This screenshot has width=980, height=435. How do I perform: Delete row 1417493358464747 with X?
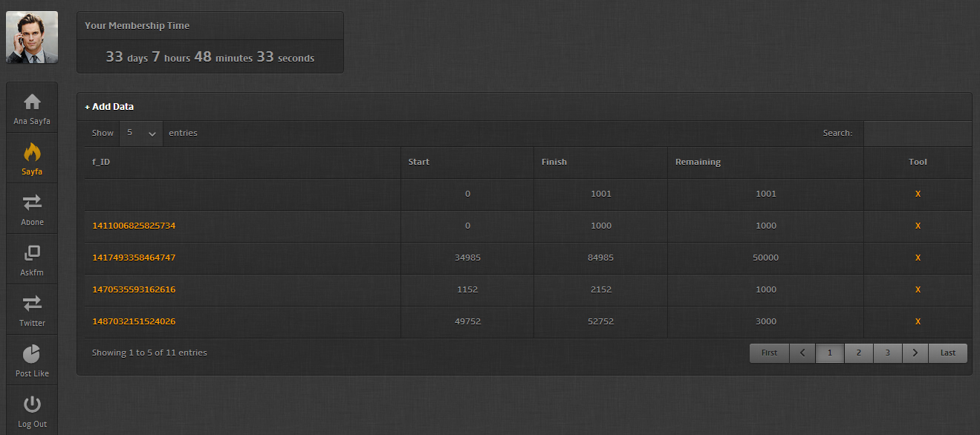click(918, 258)
